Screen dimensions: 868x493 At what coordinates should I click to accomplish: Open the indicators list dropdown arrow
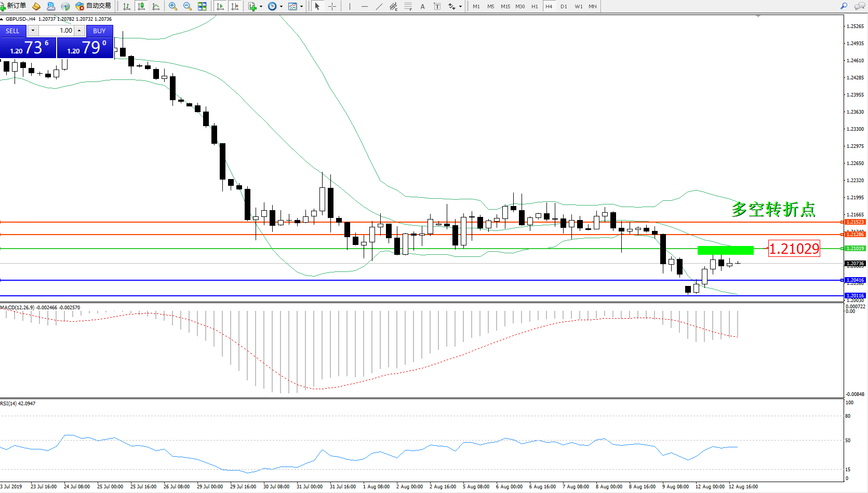(x=261, y=7)
